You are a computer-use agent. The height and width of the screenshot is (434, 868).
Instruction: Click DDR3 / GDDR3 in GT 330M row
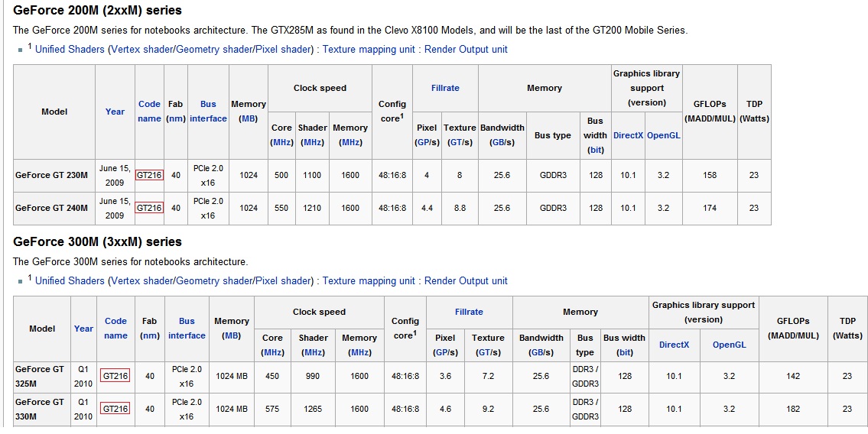(x=585, y=409)
